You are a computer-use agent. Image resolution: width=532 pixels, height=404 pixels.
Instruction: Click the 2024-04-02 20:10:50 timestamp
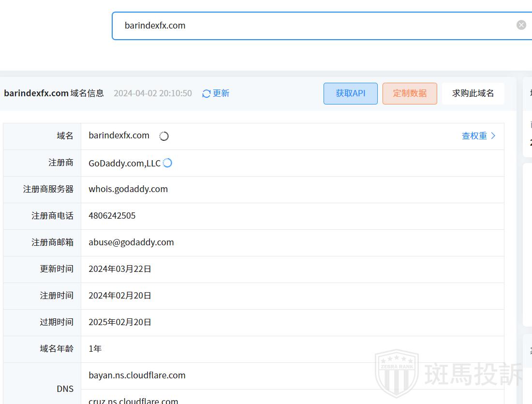point(152,93)
